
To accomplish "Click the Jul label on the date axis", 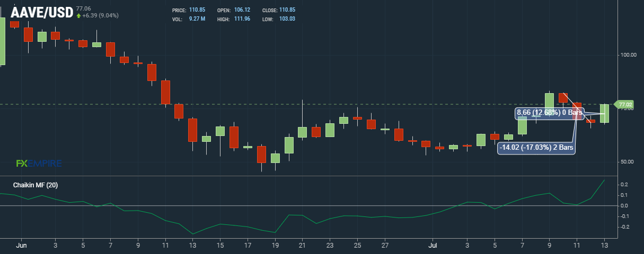I will pos(433,246).
